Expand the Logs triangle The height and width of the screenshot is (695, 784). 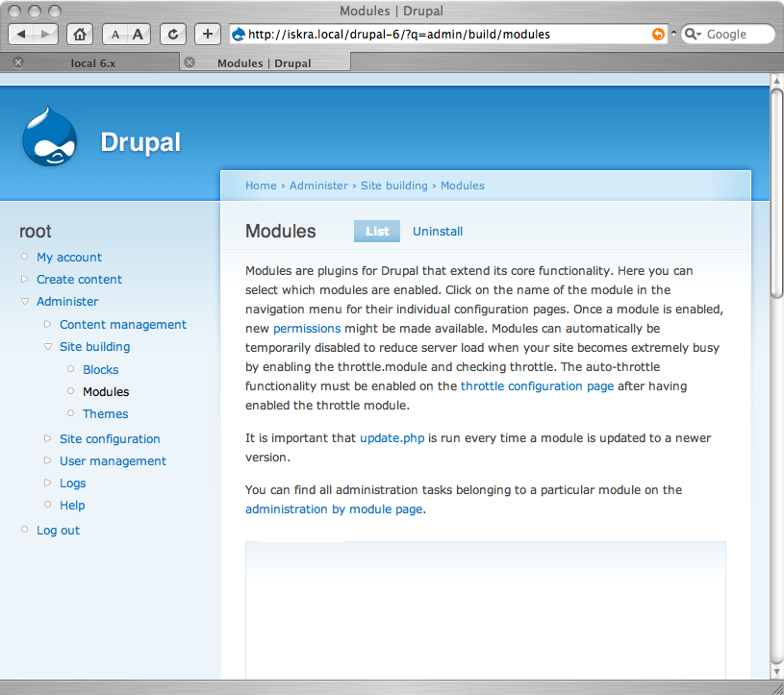point(47,483)
